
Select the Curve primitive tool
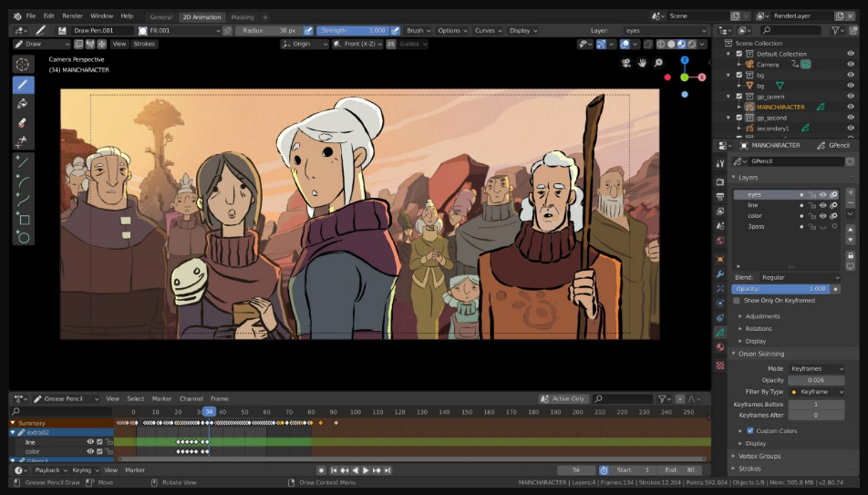[23, 200]
